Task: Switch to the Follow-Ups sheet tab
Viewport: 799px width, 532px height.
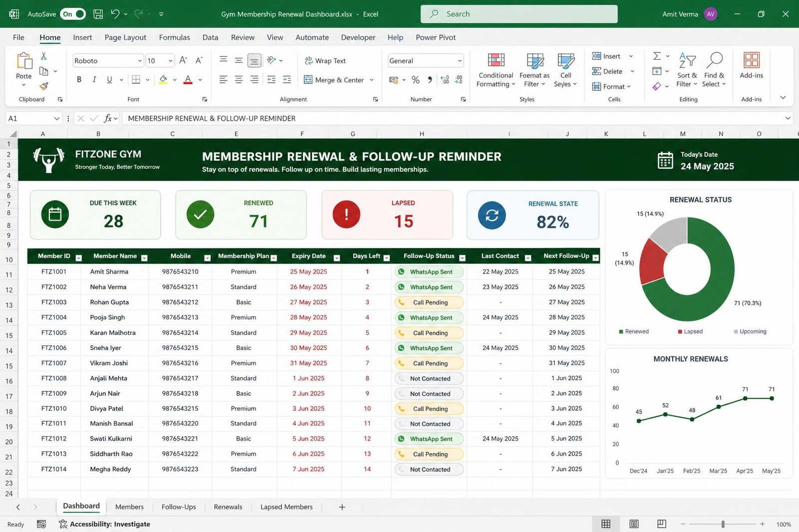Action: pos(179,507)
